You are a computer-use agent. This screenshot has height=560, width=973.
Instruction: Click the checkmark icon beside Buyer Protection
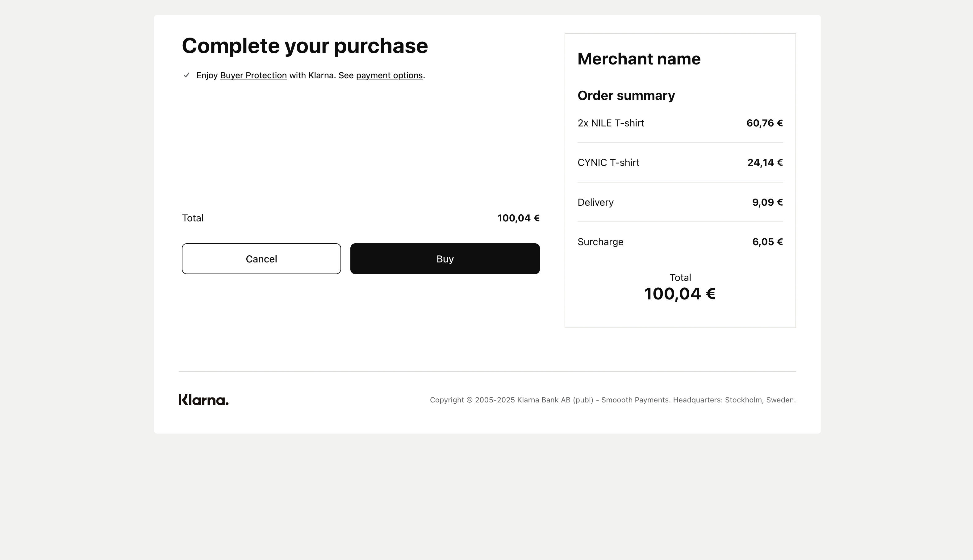[x=187, y=75]
